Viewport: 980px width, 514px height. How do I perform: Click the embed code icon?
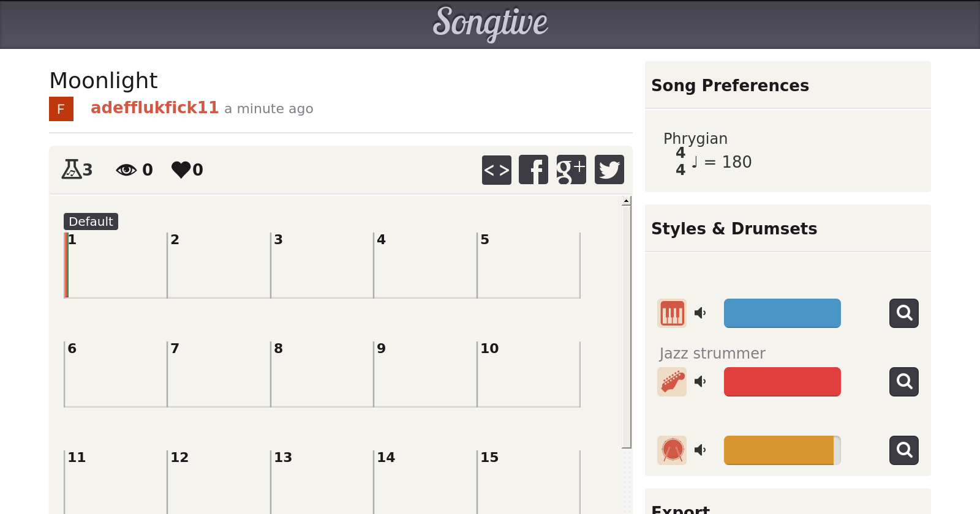point(496,170)
